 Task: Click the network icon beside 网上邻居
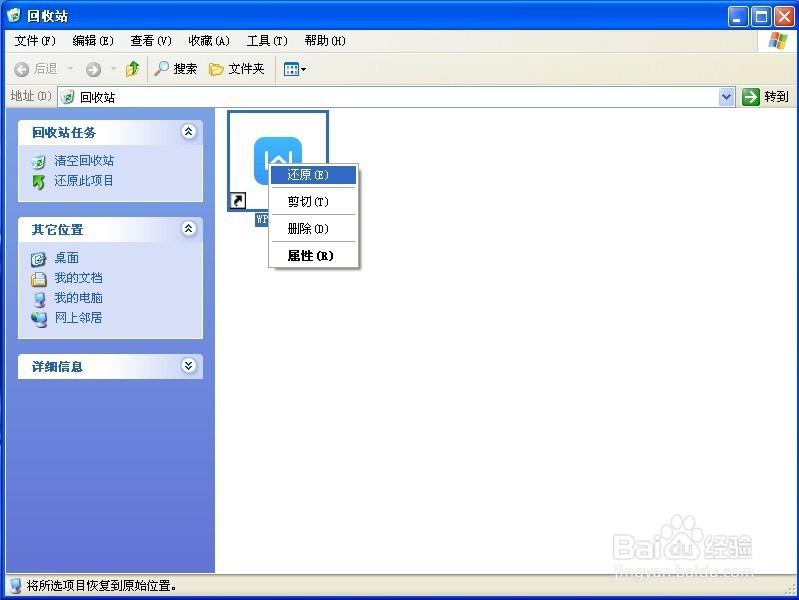coord(39,319)
